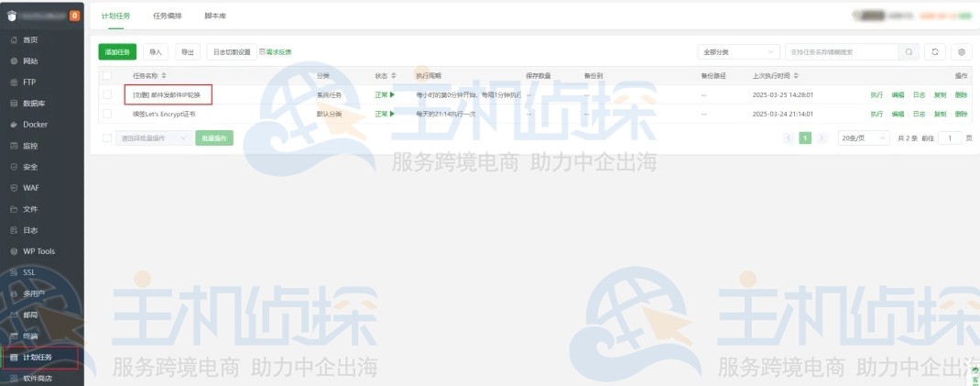Open the 安全 sidebar section
The image size is (980, 386).
30,167
